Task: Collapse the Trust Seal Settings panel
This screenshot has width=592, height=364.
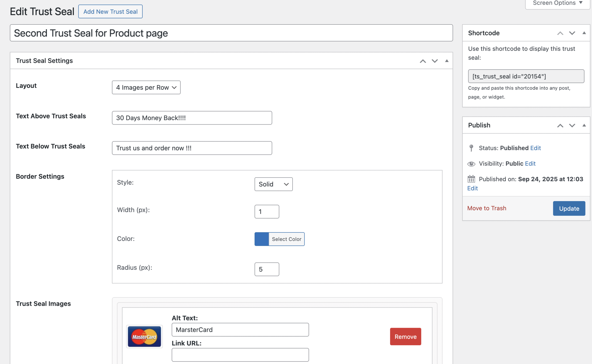Action: point(447,61)
